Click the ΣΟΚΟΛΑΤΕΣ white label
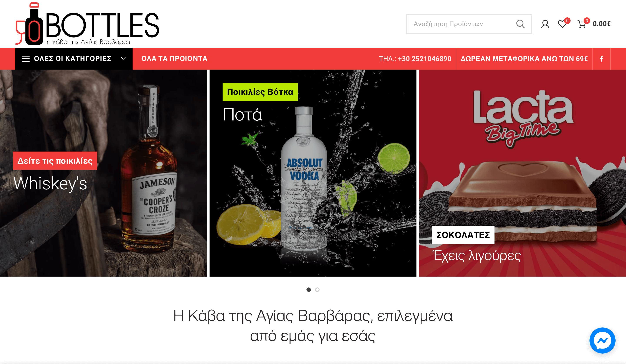 (x=463, y=235)
